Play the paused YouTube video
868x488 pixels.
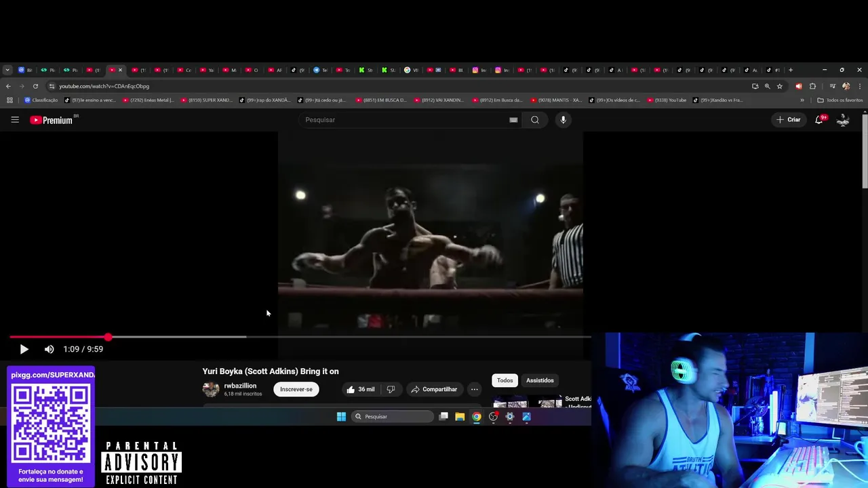(x=24, y=349)
